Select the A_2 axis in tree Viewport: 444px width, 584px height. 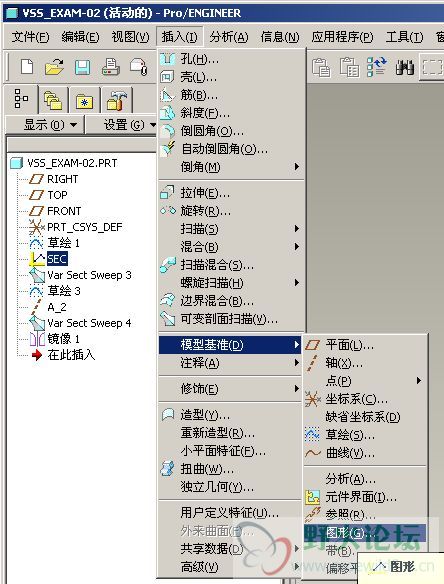click(x=48, y=307)
